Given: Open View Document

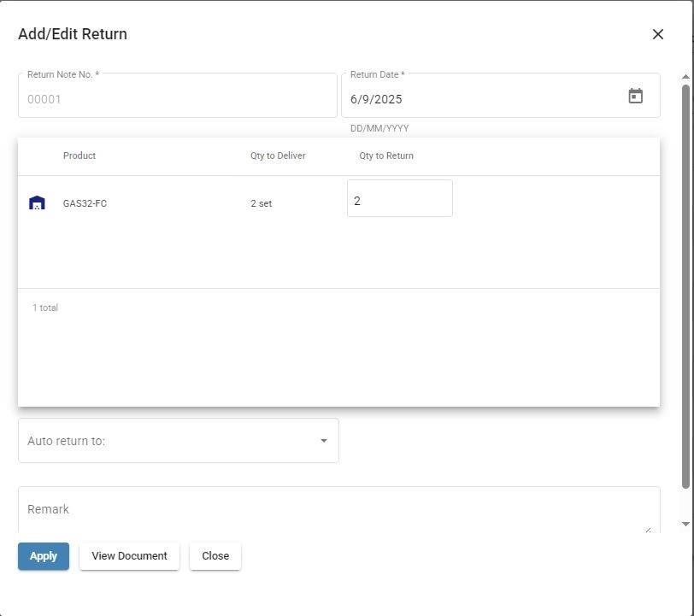Looking at the screenshot, I should pos(129,556).
